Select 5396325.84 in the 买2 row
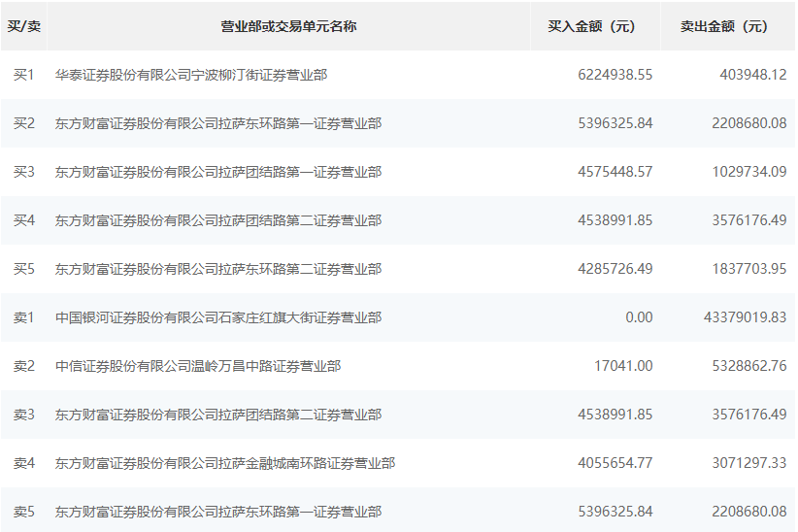 point(615,123)
